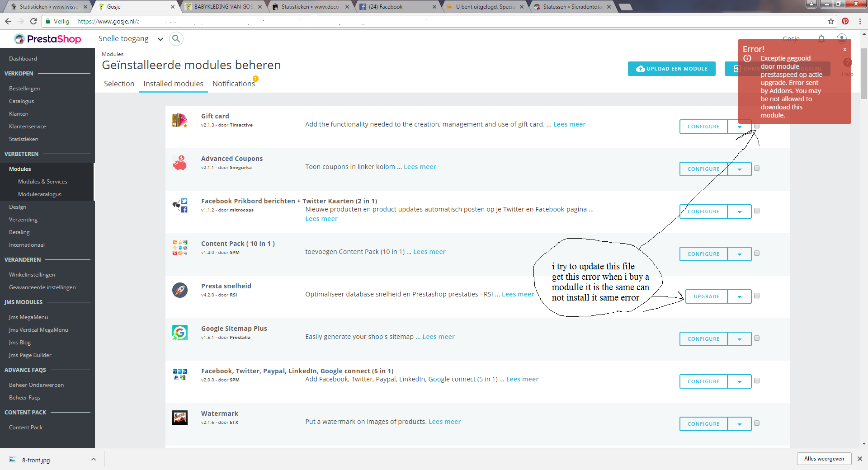Check the Presta snelheid checkbox

[757, 296]
